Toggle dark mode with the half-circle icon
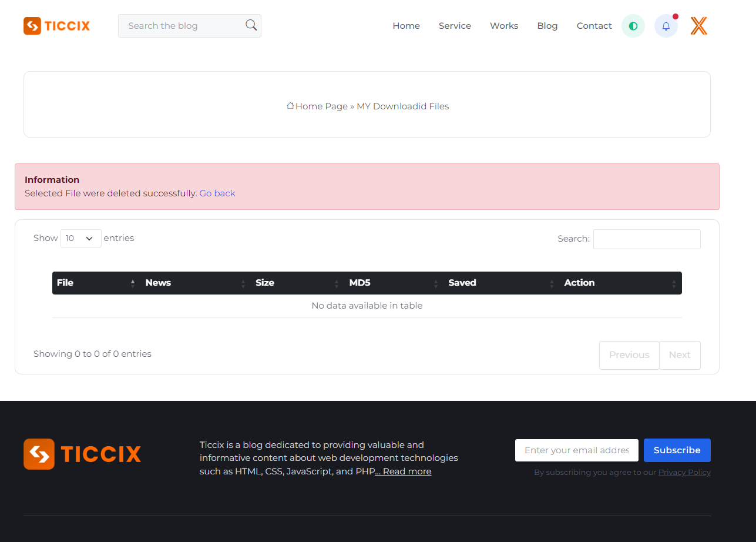756x542 pixels. coord(633,26)
